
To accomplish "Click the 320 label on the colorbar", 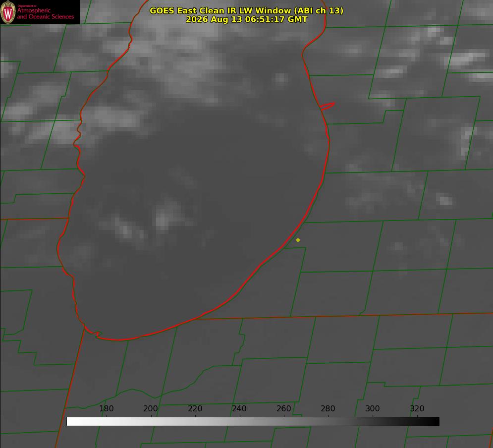I will point(417,408).
